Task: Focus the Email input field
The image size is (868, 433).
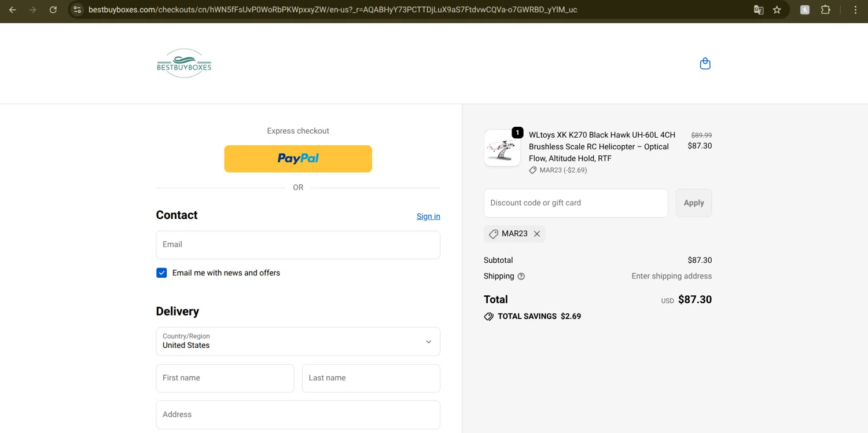Action: pyautogui.click(x=298, y=245)
